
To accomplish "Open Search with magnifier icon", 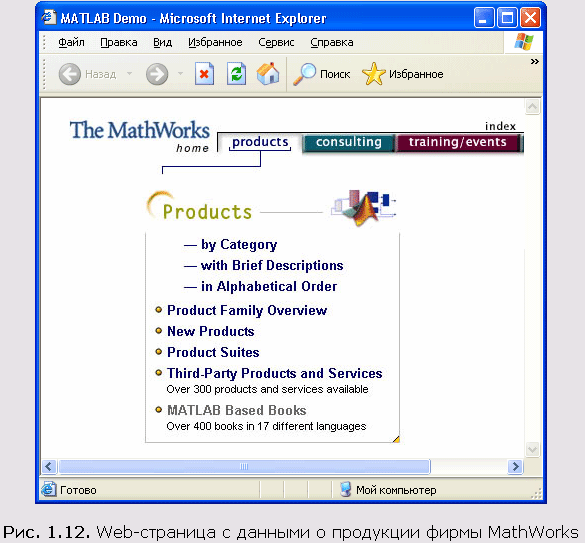I will click(x=322, y=74).
